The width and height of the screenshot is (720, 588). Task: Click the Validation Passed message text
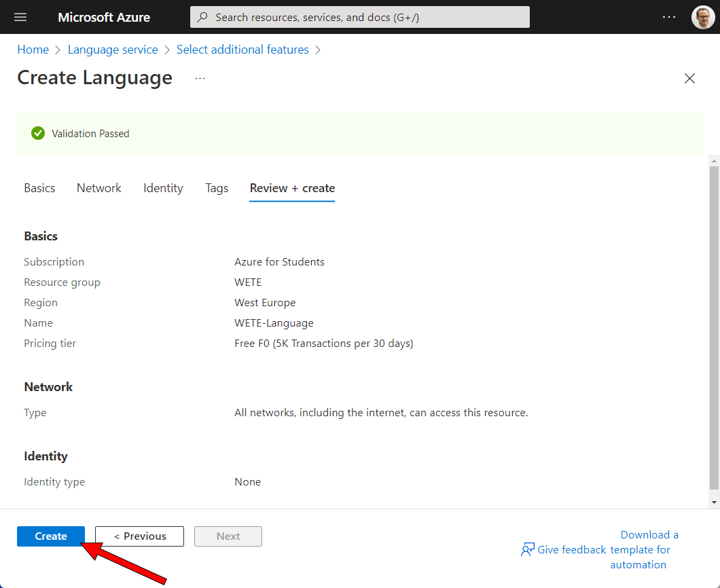90,134
